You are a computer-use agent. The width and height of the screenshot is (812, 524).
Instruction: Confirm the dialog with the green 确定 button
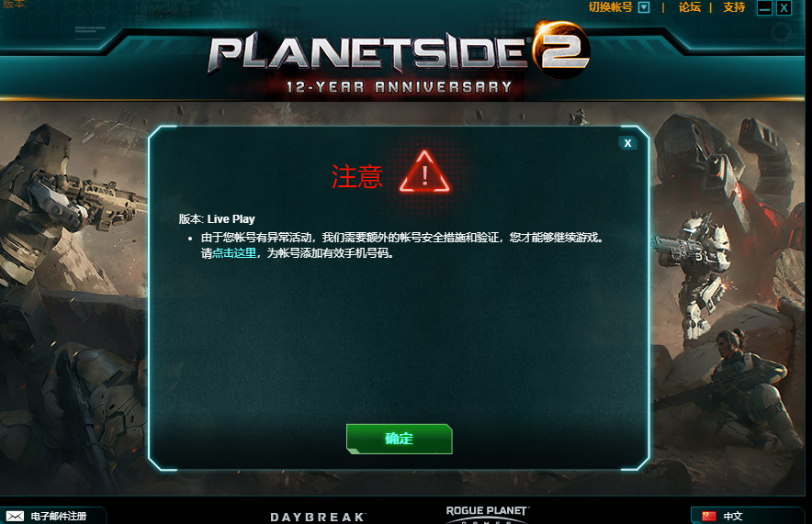pos(400,439)
